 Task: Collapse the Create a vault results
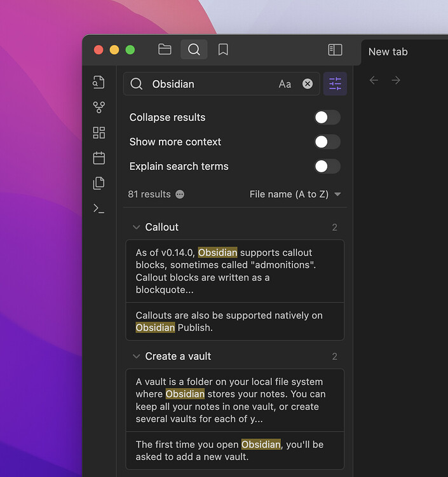136,356
